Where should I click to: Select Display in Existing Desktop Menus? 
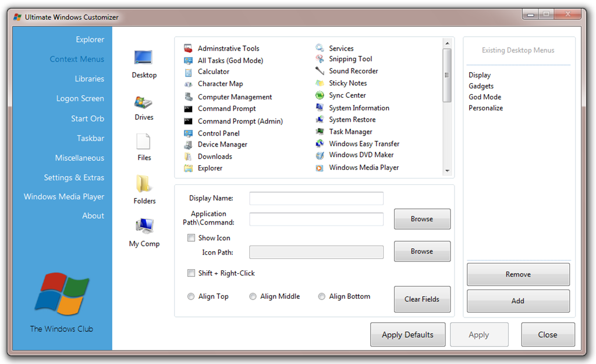point(480,75)
